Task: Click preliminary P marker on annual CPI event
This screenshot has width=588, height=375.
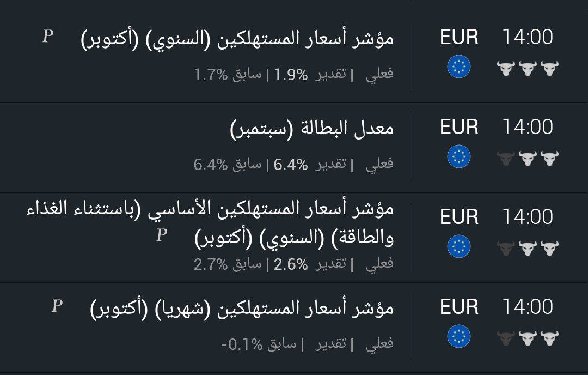Action: tap(48, 37)
